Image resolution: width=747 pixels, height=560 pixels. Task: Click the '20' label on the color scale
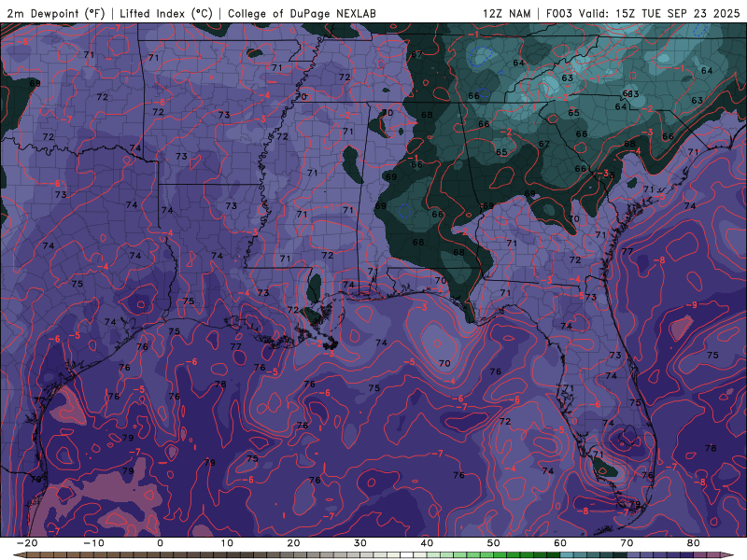click(293, 543)
